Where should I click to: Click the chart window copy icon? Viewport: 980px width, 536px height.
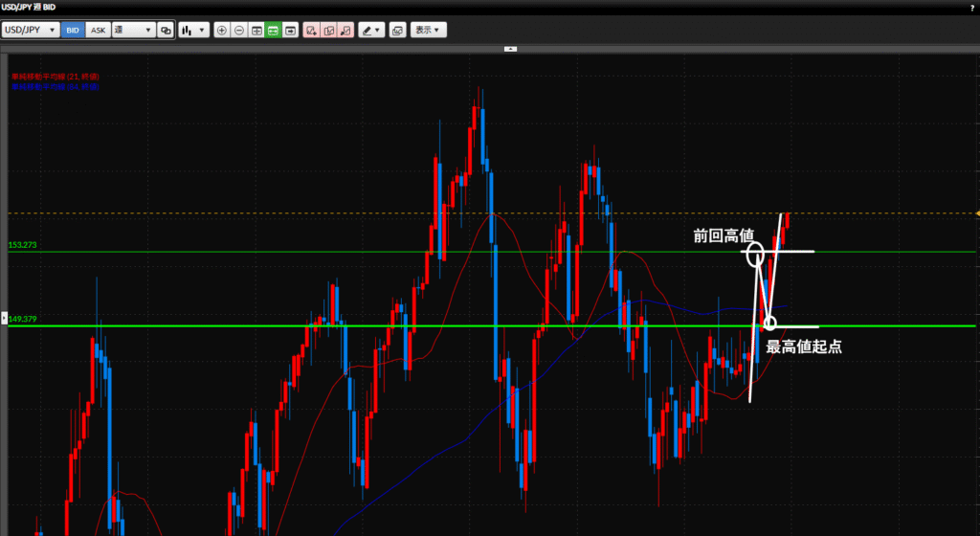click(398, 30)
